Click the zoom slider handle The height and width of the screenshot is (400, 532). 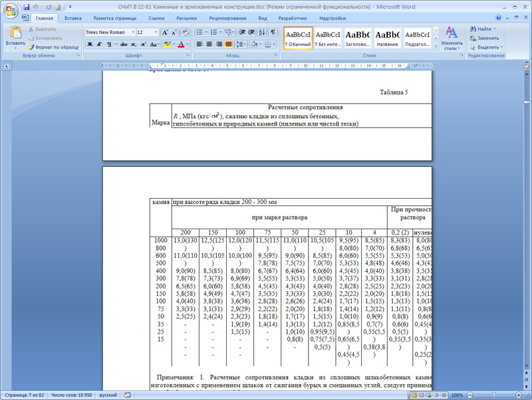pyautogui.click(x=494, y=395)
